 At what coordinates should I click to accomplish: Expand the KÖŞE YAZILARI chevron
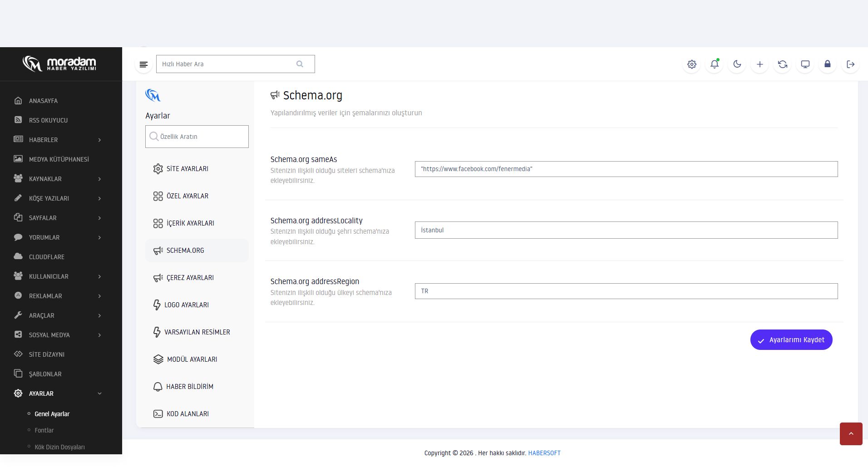[x=99, y=198]
